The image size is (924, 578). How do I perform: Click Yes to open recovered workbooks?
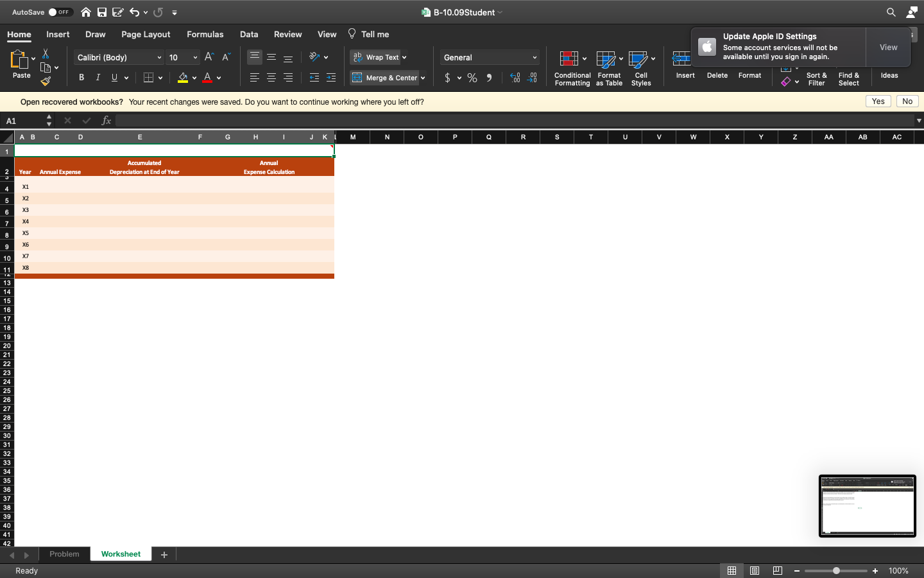click(x=878, y=101)
